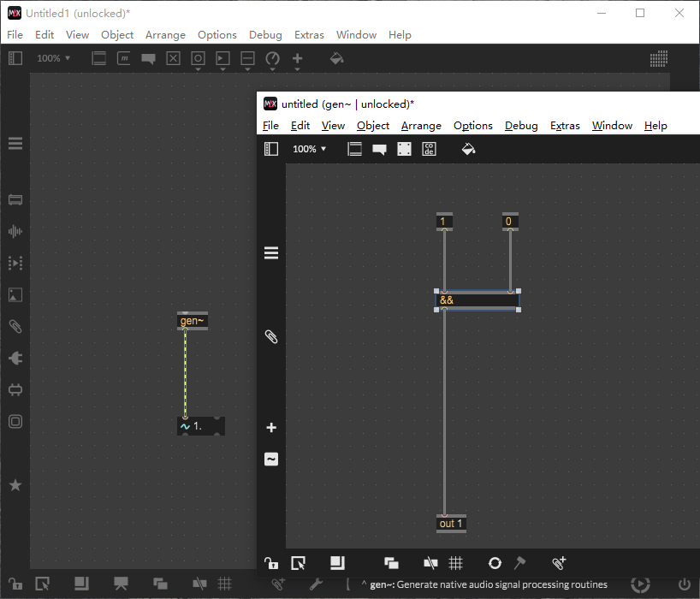Open the object list icon in gen~ sidebar
This screenshot has width=700, height=599.
271,253
